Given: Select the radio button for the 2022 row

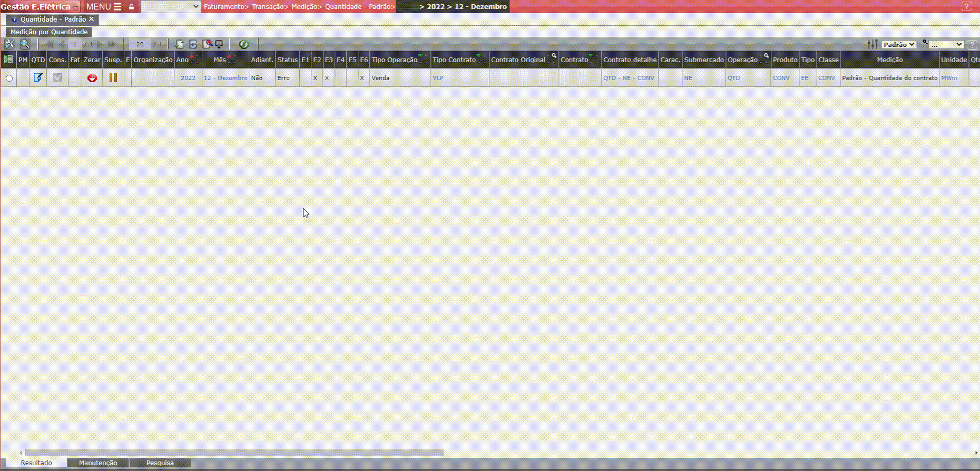Looking at the screenshot, I should tap(9, 78).
